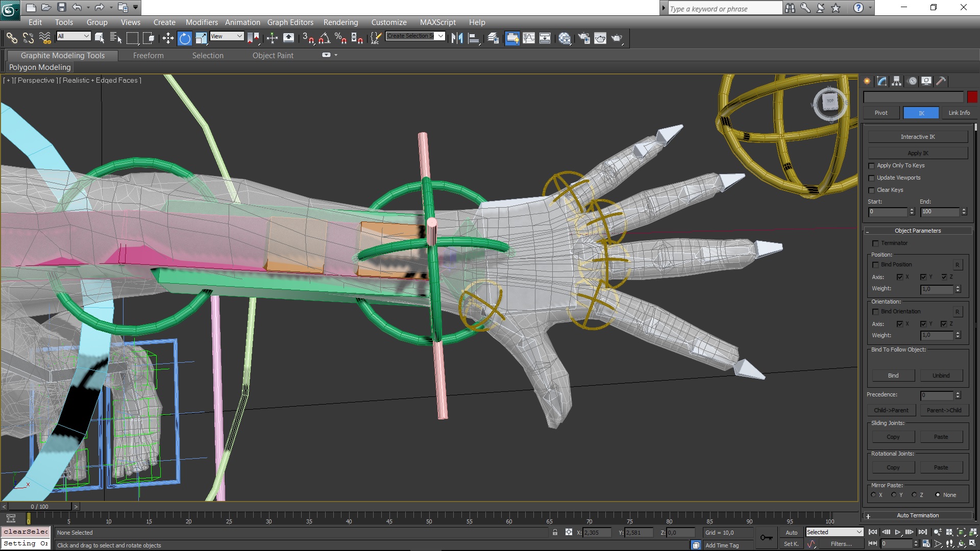Viewport: 980px width, 551px height.
Task: Select Mirror Paste None radio
Action: (x=938, y=495)
